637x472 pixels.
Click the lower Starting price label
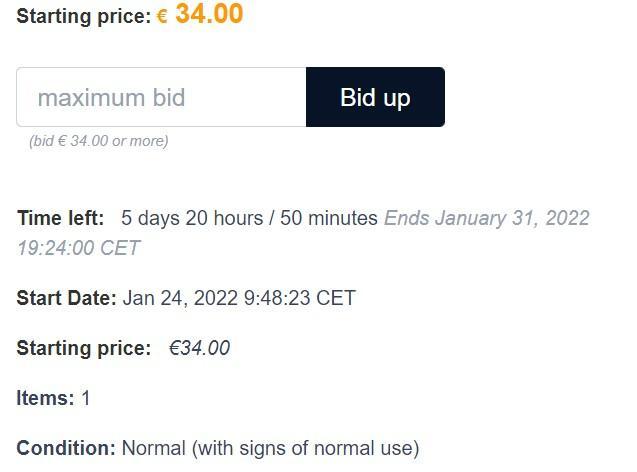point(84,348)
